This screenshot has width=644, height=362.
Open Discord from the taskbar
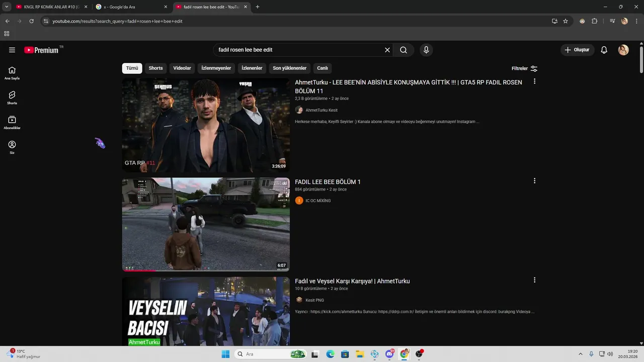(389, 354)
